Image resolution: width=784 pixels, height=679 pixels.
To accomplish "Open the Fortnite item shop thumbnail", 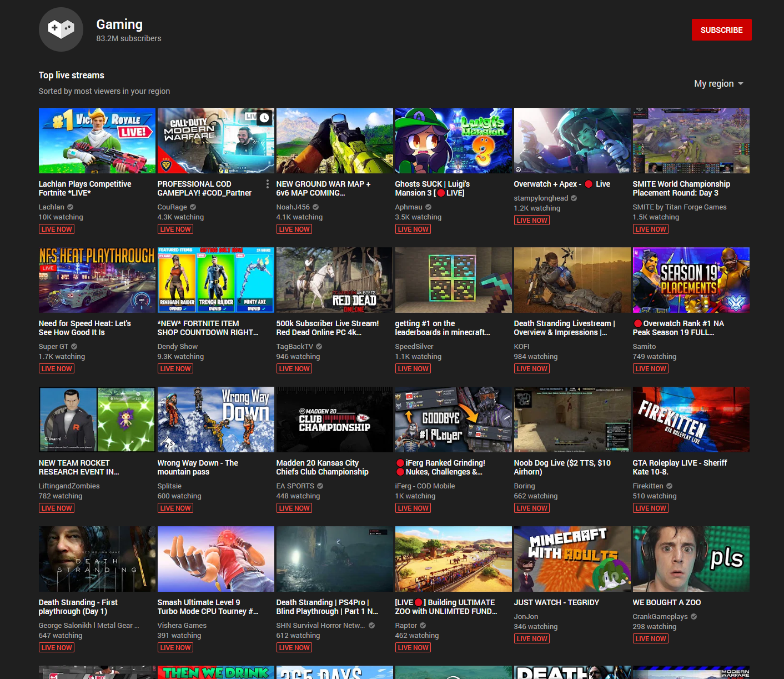I will point(216,280).
